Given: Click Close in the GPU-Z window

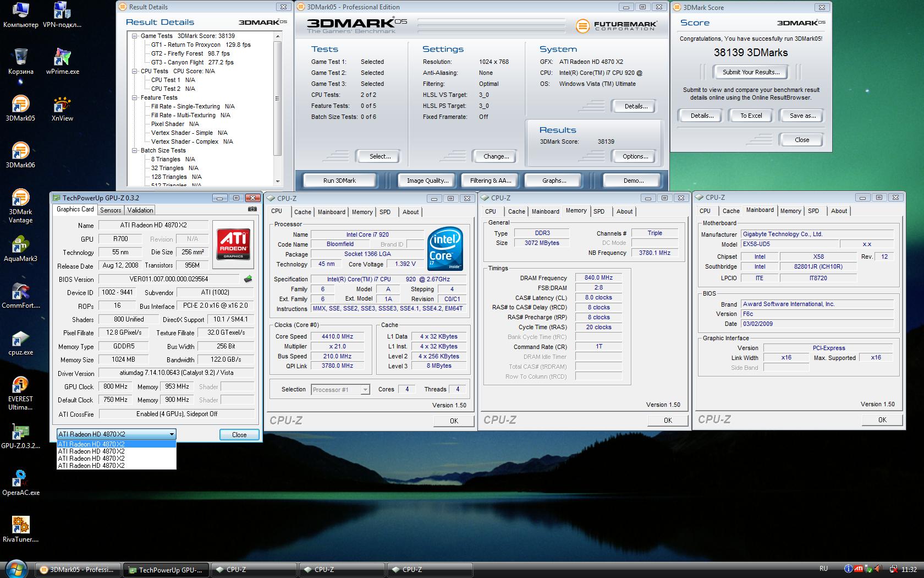Looking at the screenshot, I should 239,434.
